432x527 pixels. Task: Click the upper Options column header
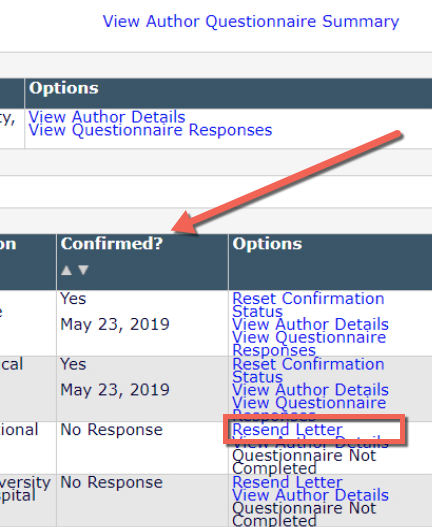64,88
